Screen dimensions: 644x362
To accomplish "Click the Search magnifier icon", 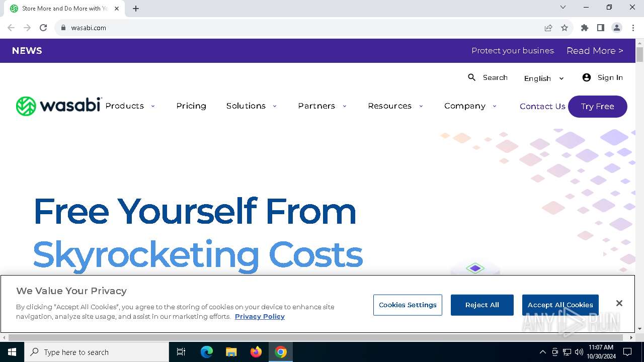I will coord(472,77).
